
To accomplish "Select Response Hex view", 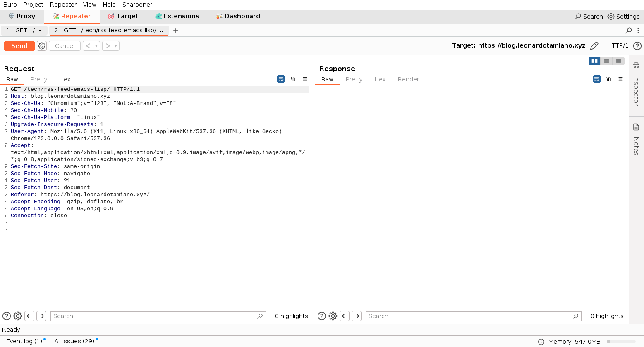I will 380,79.
